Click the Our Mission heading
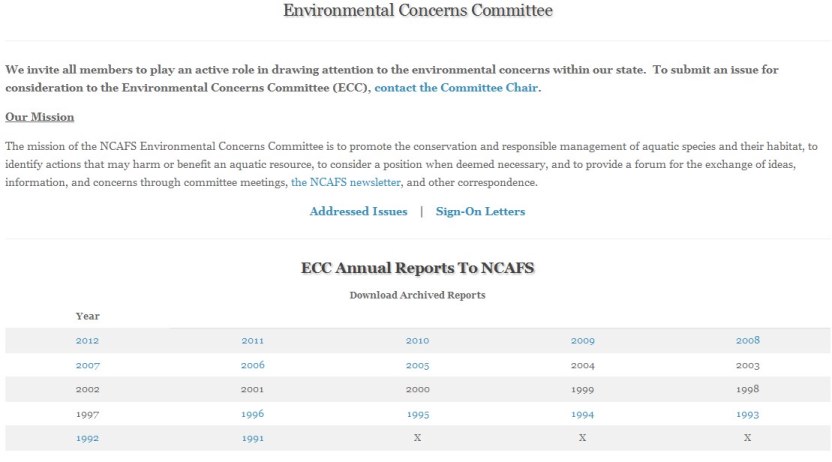 40,117
